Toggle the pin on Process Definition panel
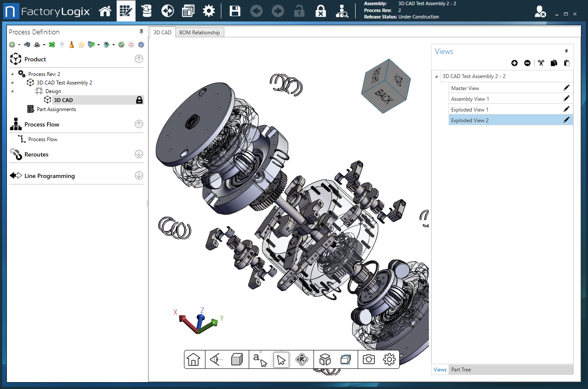Screen dimensions: 588x389 pyautogui.click(x=141, y=32)
